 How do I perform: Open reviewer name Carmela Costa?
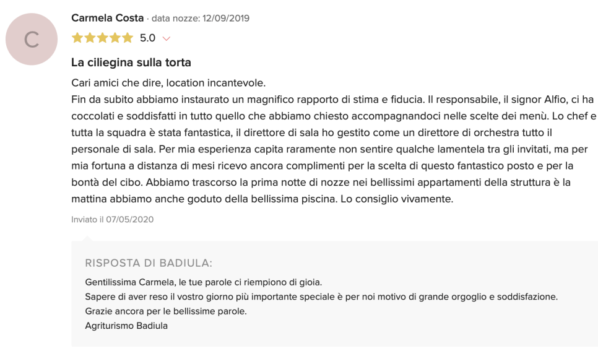108,18
